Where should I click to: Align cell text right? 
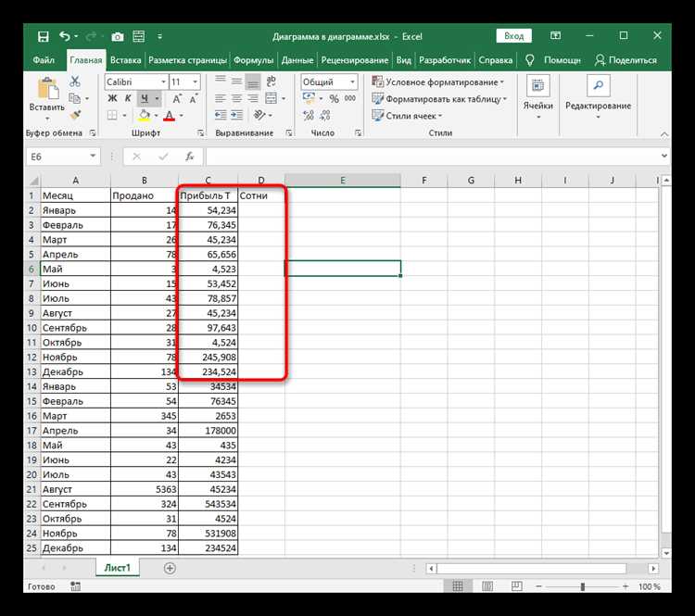pyautogui.click(x=253, y=98)
